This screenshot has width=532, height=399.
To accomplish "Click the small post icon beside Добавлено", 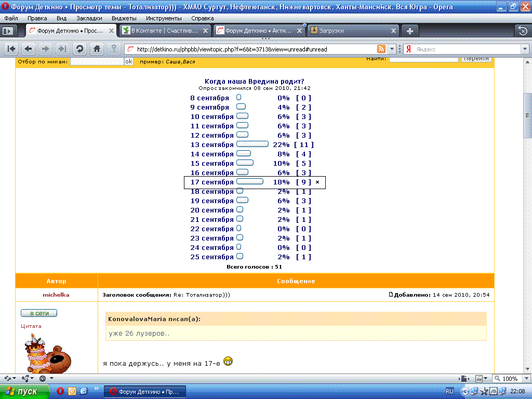I will click(x=391, y=295).
